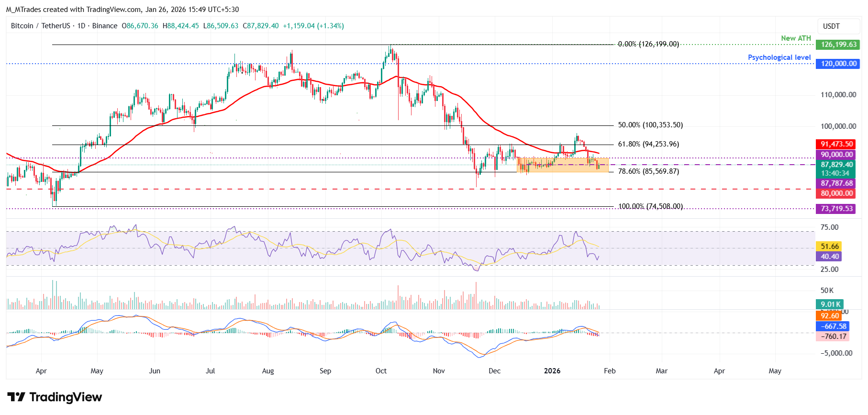Select the red 80,000.00 support label
The image size is (868, 415).
click(x=836, y=193)
